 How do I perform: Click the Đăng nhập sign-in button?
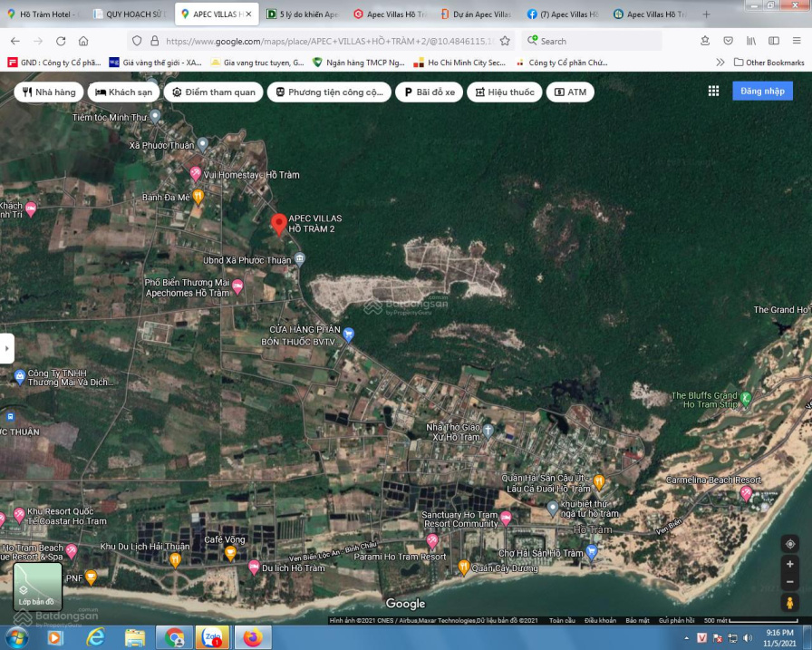click(762, 92)
